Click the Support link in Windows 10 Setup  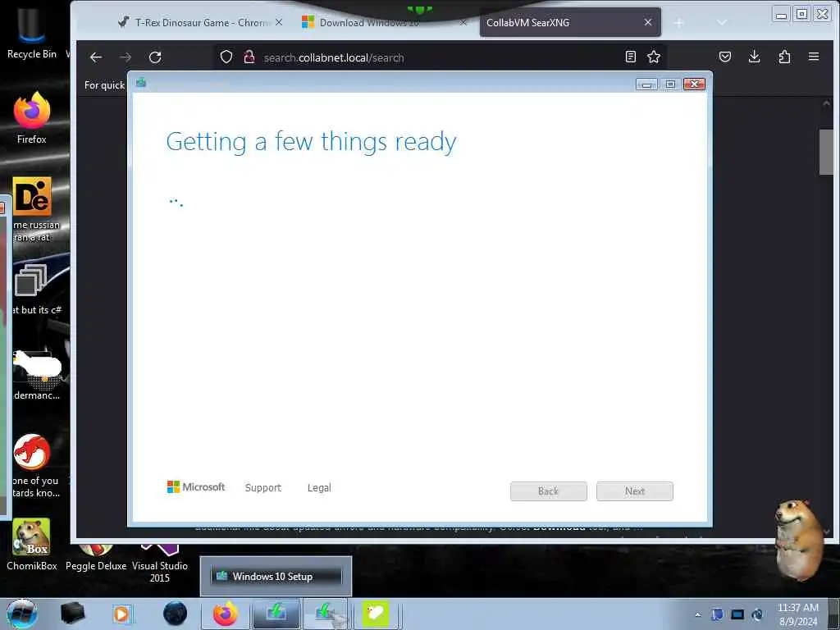[x=263, y=487]
